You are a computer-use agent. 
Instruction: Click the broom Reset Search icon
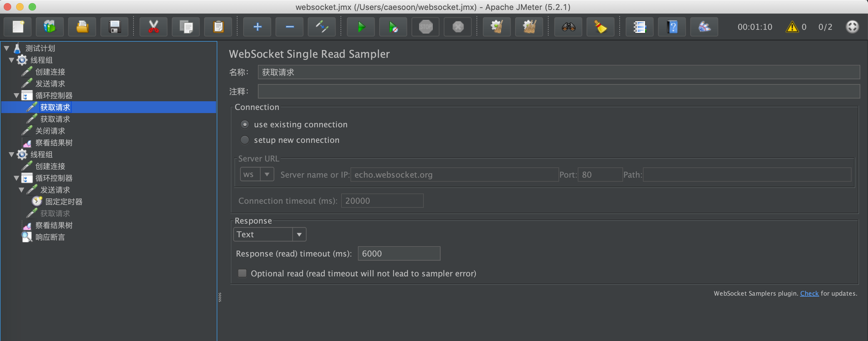[600, 27]
